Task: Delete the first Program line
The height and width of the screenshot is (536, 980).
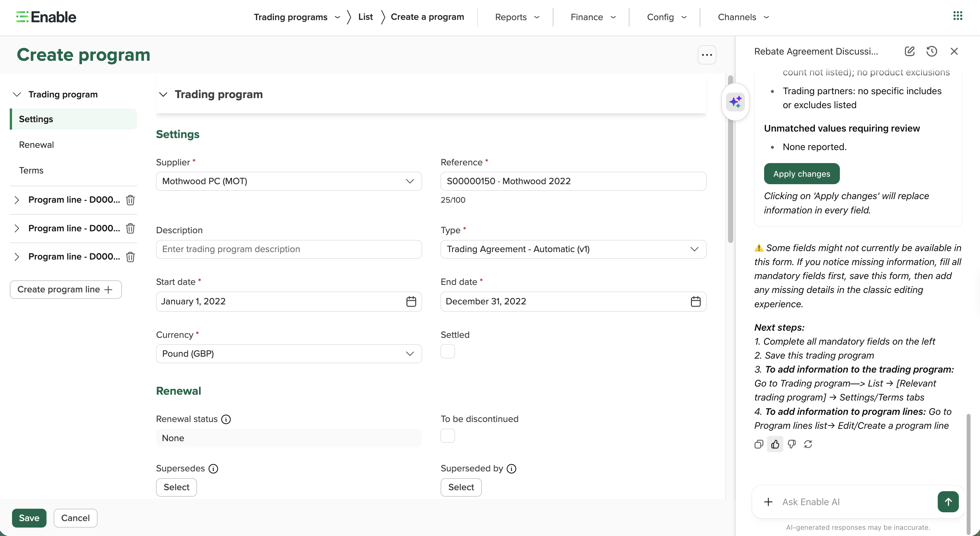Action: pyautogui.click(x=130, y=200)
